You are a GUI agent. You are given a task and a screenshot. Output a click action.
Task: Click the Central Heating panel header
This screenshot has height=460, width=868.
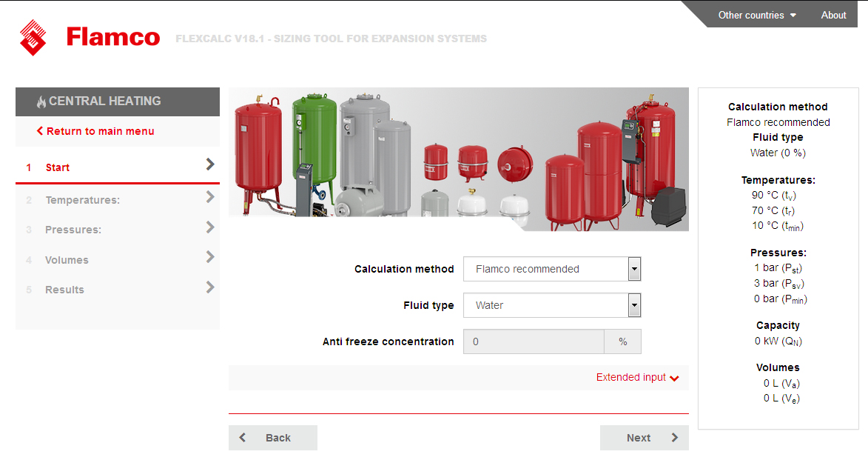[118, 101]
